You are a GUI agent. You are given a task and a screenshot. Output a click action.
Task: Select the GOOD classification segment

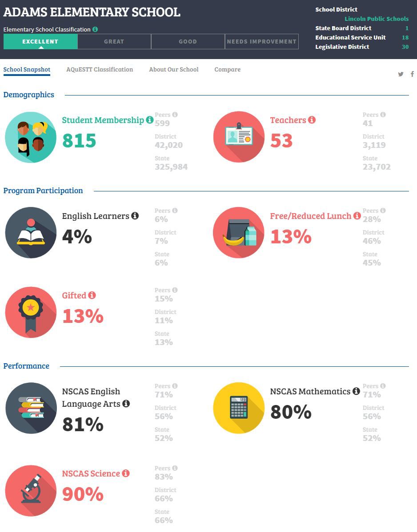tap(188, 41)
